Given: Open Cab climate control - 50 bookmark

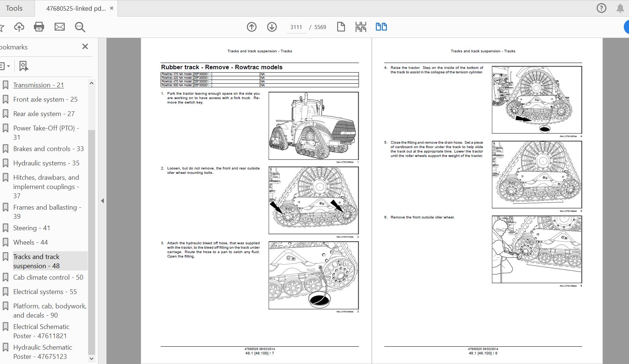Looking at the screenshot, I should click(x=48, y=277).
